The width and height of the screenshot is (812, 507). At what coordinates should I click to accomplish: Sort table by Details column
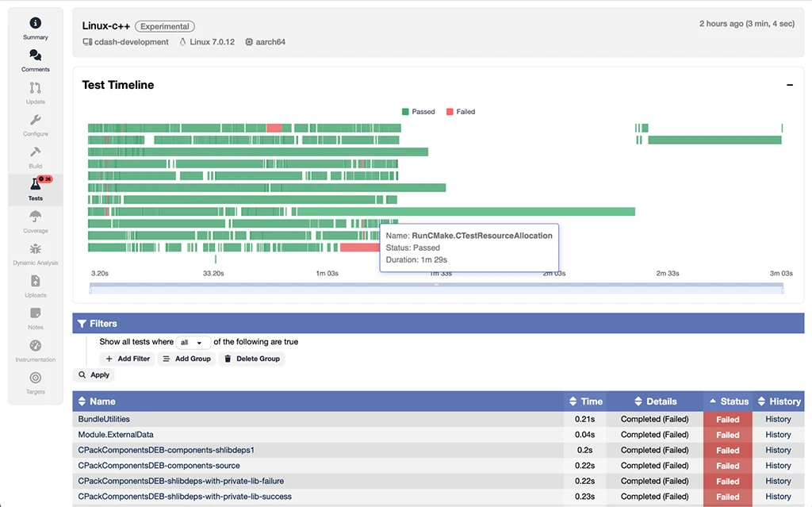click(x=655, y=401)
